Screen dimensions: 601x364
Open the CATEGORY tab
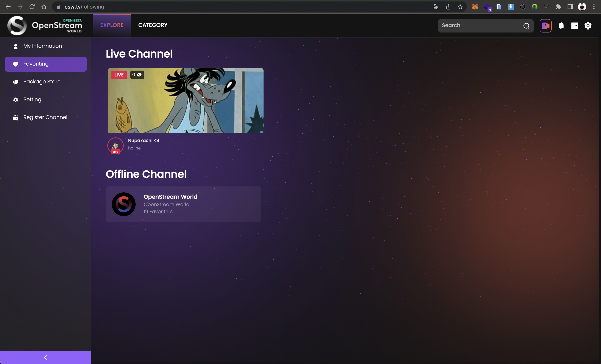153,25
